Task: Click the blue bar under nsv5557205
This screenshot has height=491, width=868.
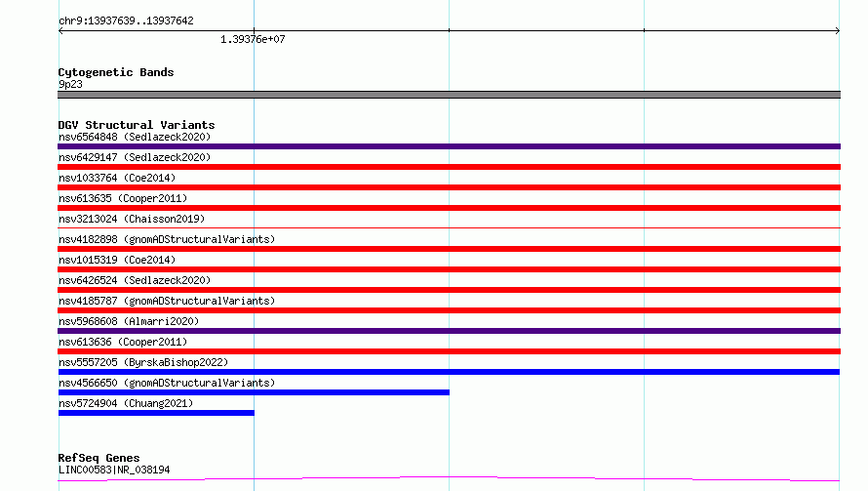Action: point(449,372)
